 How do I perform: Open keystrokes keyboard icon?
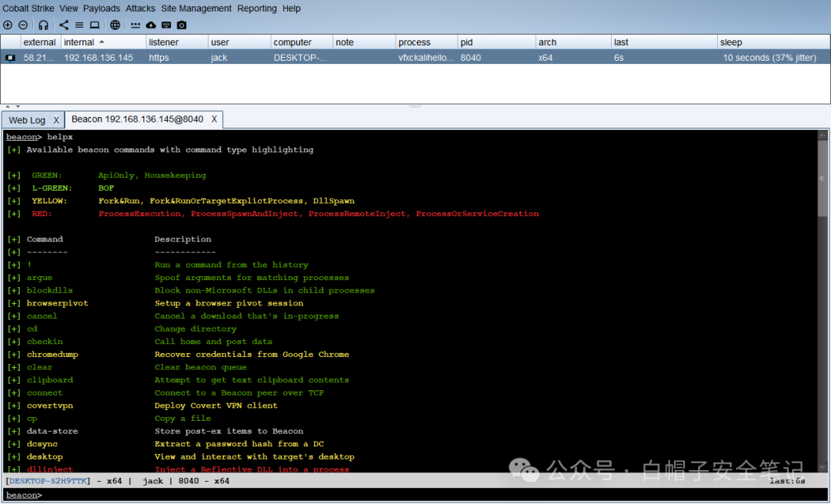point(166,25)
